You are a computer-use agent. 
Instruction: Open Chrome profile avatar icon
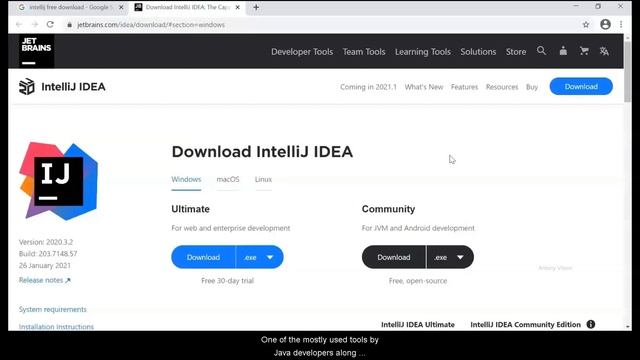click(605, 24)
